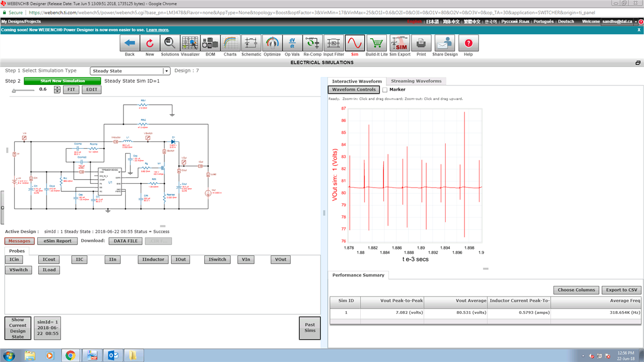Click the schematic zoom stepper
Screen dimensions: 644x362
(58, 90)
